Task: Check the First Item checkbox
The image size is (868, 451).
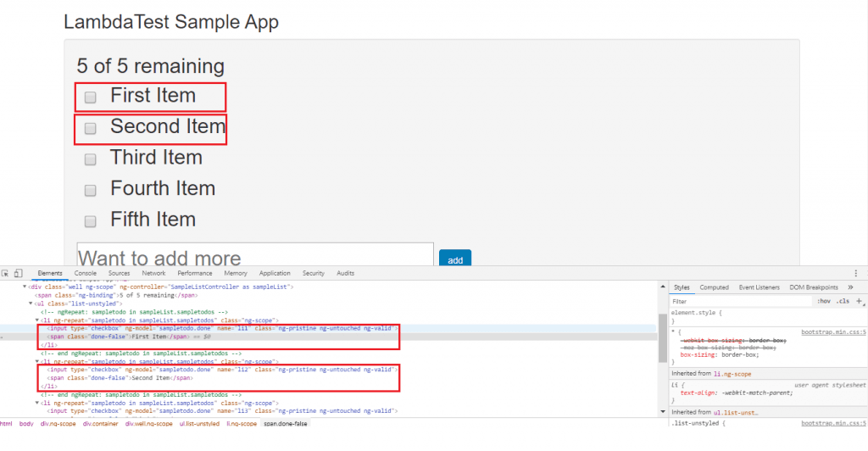Action: pyautogui.click(x=91, y=97)
